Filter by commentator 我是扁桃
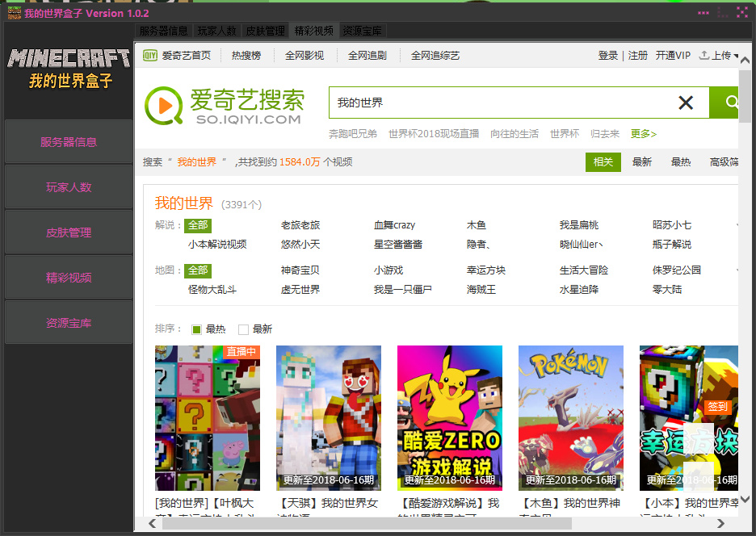Viewport: 756px width, 536px height. click(579, 225)
